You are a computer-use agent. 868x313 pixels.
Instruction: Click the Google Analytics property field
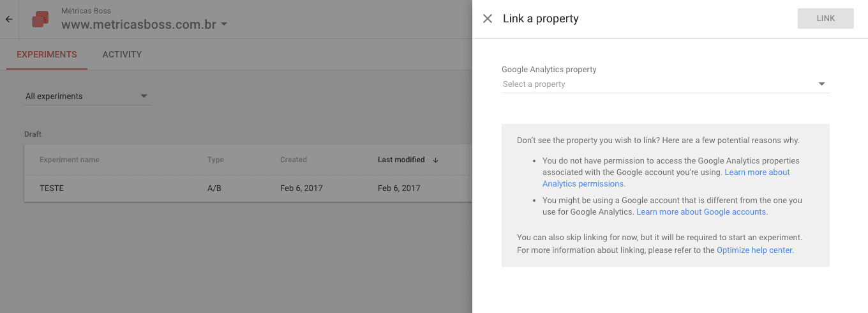coord(657,84)
